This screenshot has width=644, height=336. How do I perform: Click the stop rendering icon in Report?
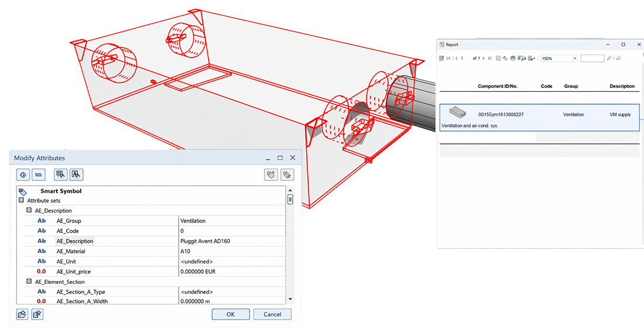click(498, 59)
